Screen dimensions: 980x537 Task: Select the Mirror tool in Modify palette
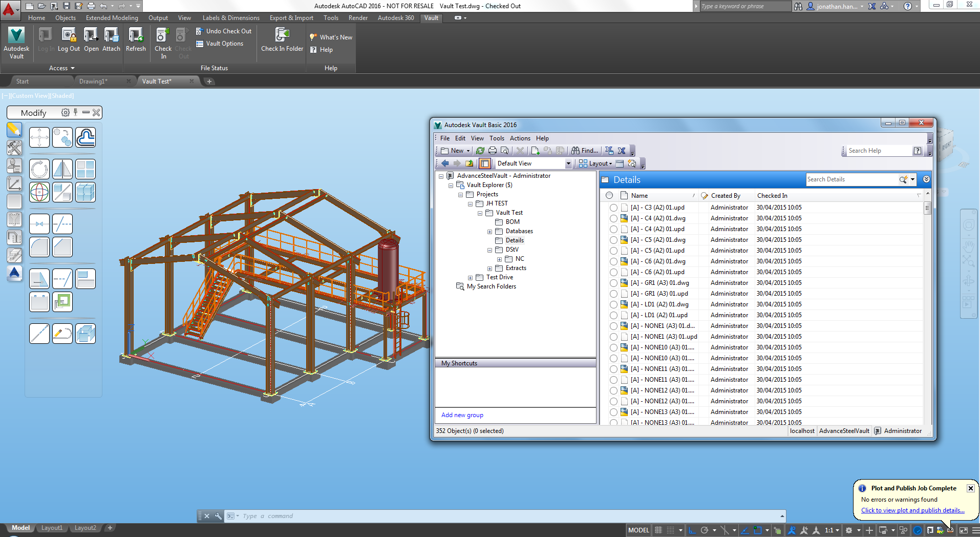click(x=62, y=169)
